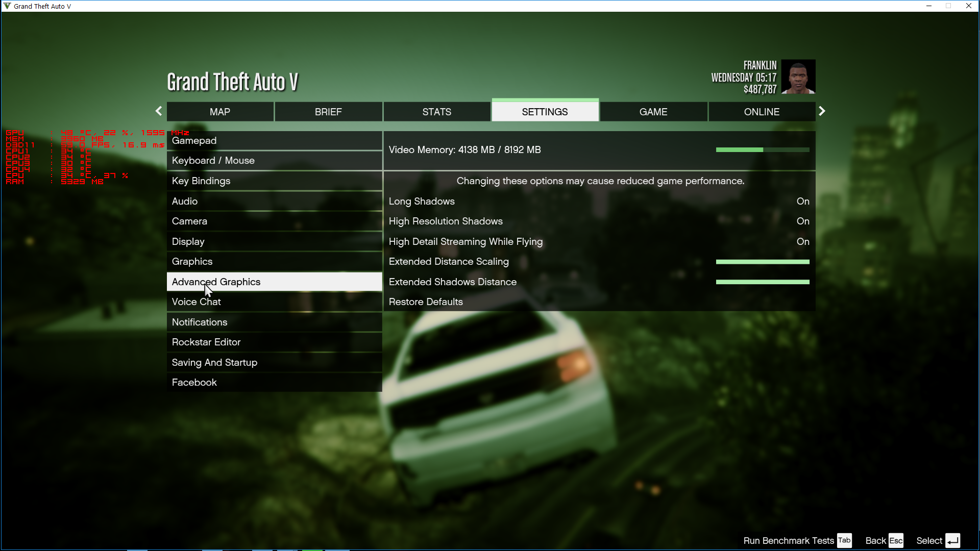Open Gamepad settings

275,141
